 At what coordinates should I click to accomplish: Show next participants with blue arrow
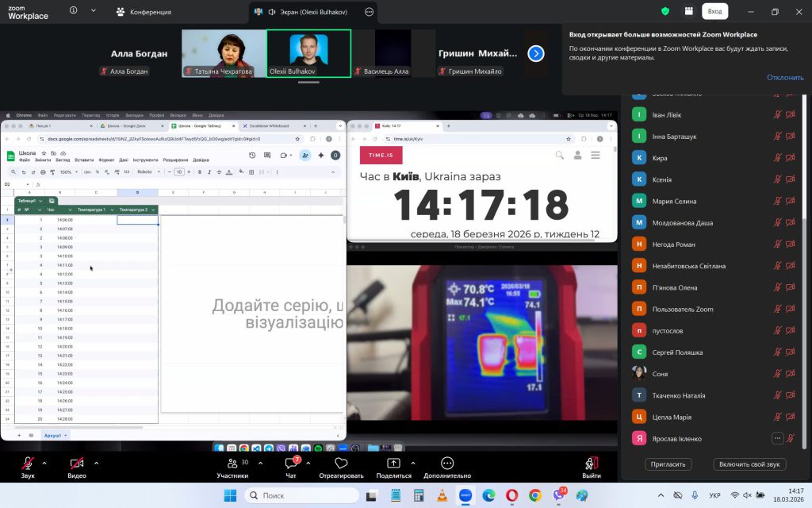click(x=536, y=53)
